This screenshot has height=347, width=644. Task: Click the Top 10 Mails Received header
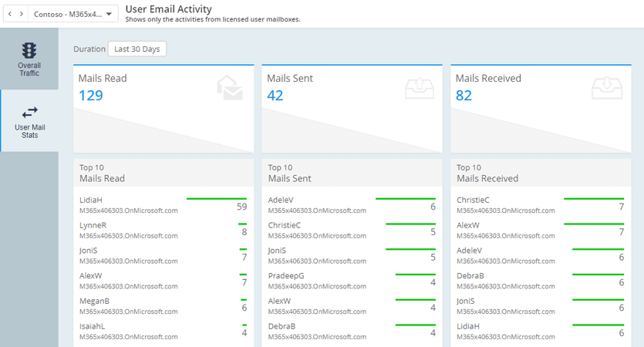[487, 173]
